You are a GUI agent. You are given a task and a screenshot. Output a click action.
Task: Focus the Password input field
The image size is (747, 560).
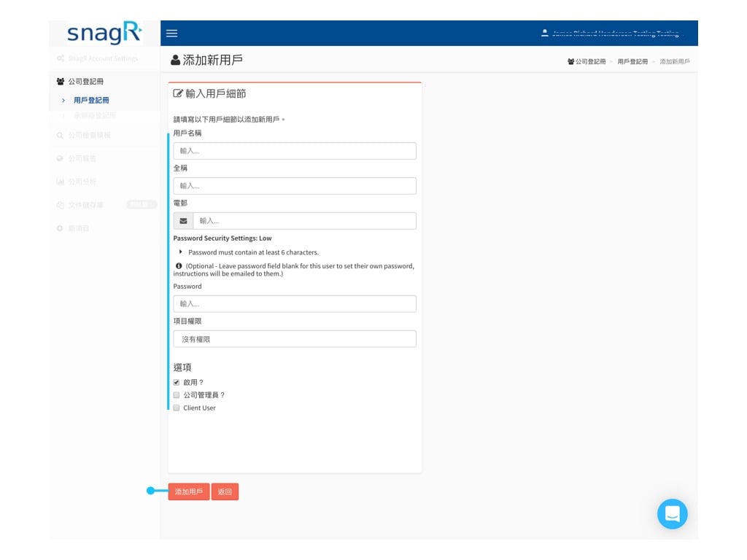tap(295, 304)
